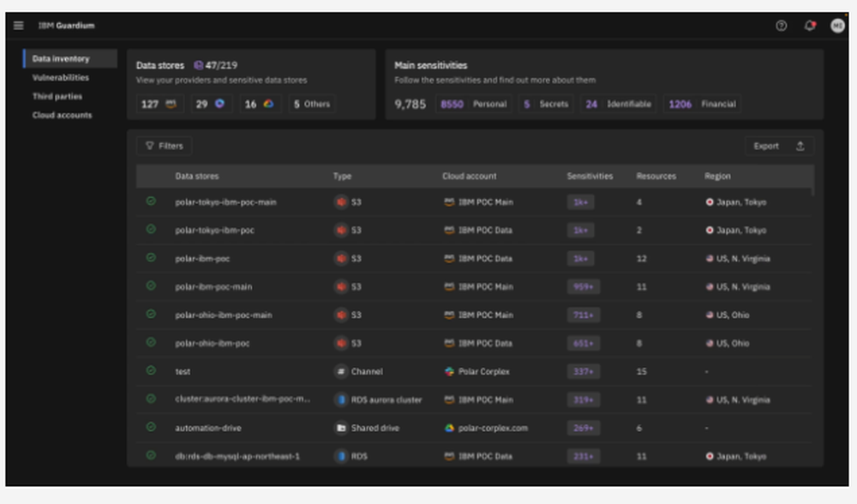Select the 8550 Personal sensitivity chip
The height and width of the screenshot is (504, 857).
click(474, 104)
